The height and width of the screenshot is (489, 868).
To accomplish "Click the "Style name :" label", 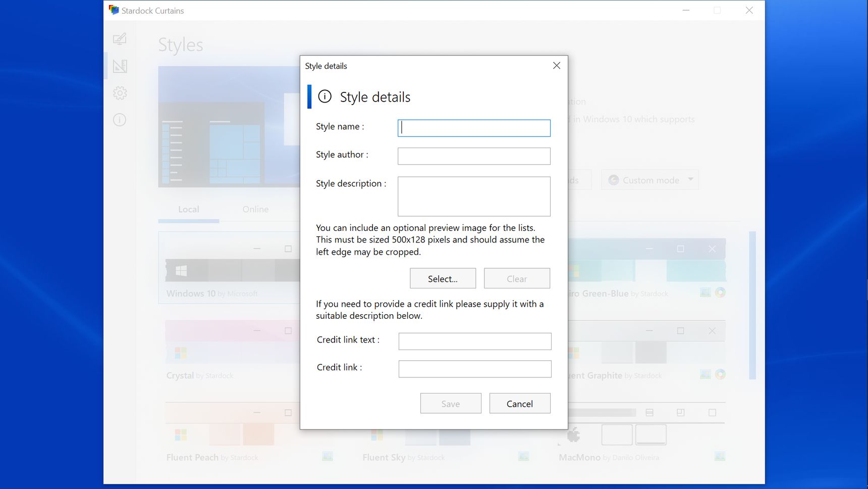I will [340, 127].
